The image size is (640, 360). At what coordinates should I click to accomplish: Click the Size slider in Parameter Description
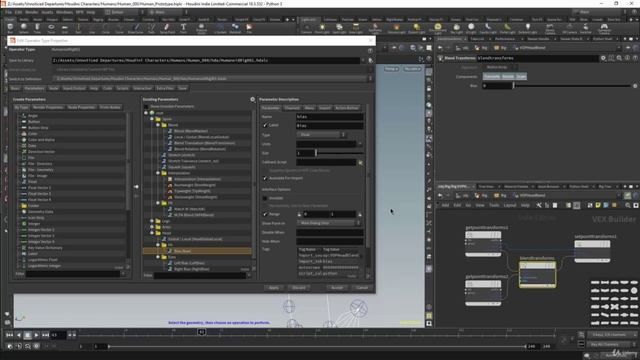click(340, 153)
